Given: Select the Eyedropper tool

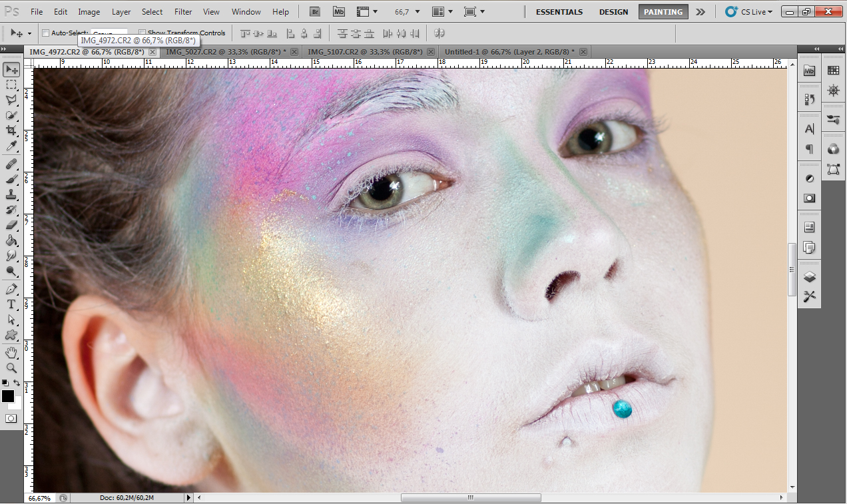Looking at the screenshot, I should [x=11, y=146].
